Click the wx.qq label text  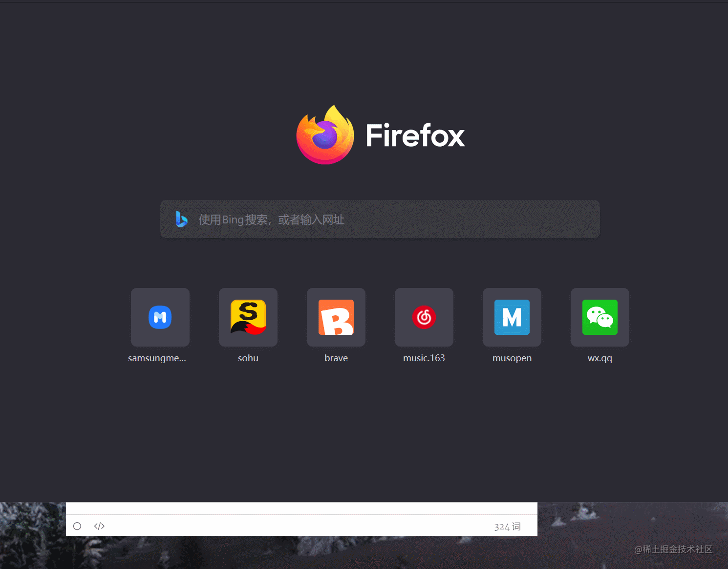600,358
